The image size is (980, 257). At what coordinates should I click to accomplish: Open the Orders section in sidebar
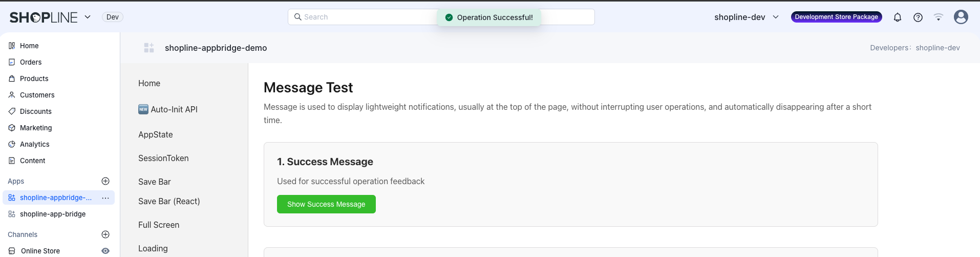31,62
